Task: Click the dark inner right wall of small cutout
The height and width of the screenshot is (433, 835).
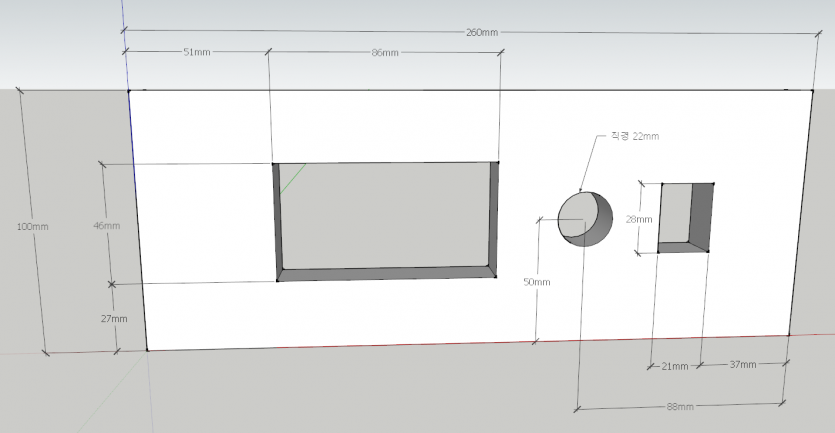Action: pos(701,216)
